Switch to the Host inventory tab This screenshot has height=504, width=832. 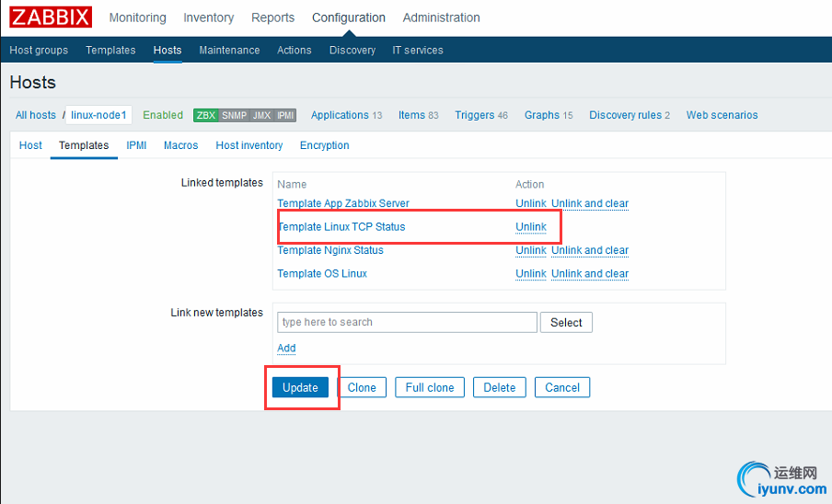pos(248,145)
